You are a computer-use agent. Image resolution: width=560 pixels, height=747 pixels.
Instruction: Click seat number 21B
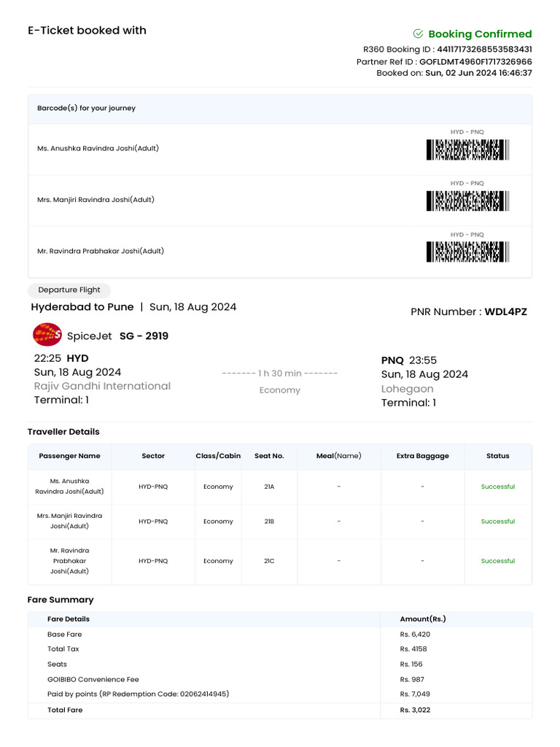tap(269, 521)
